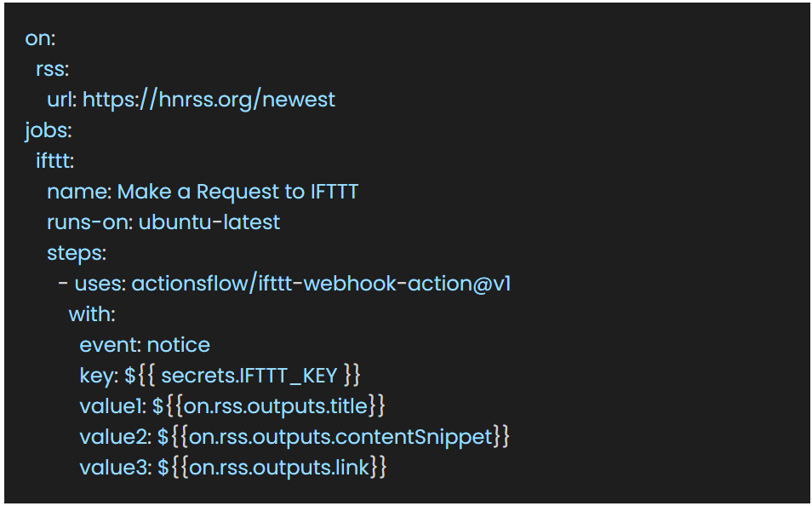The width and height of the screenshot is (812, 506).
Task: Click the "ubuntu-latest" value
Action: [209, 222]
